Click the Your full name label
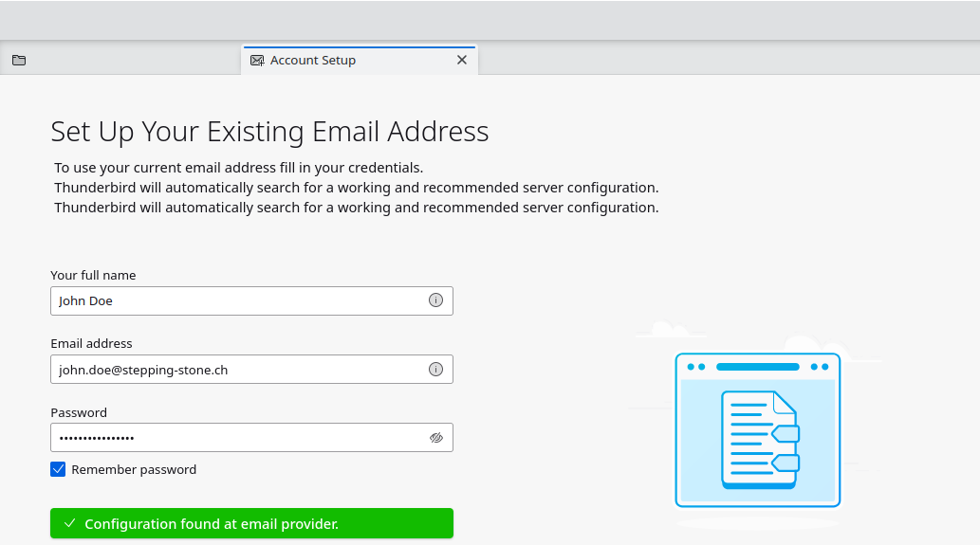 pos(93,276)
